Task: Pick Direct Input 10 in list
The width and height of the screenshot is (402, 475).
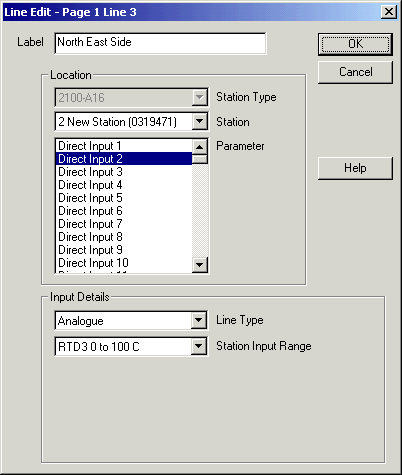Action: [x=124, y=263]
